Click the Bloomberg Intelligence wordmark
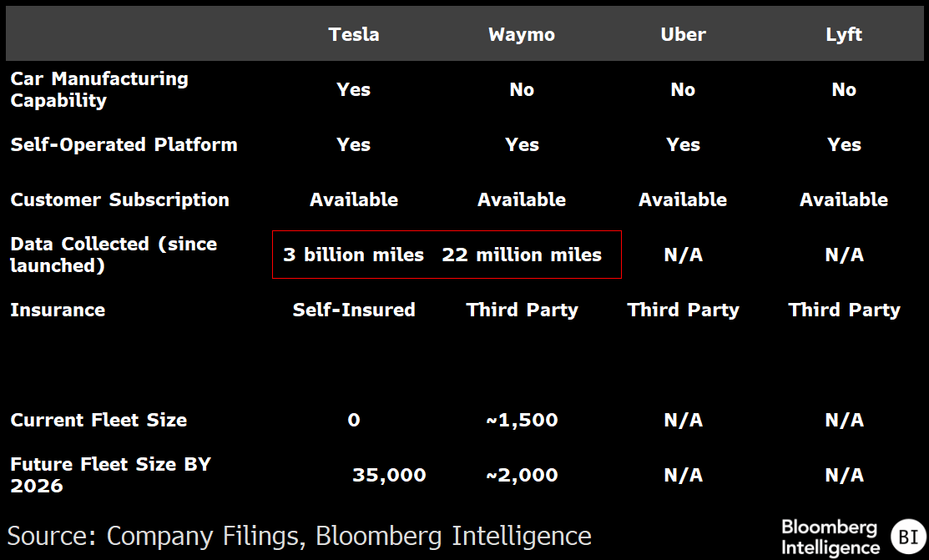Image resolution: width=929 pixels, height=560 pixels. pos(830,537)
